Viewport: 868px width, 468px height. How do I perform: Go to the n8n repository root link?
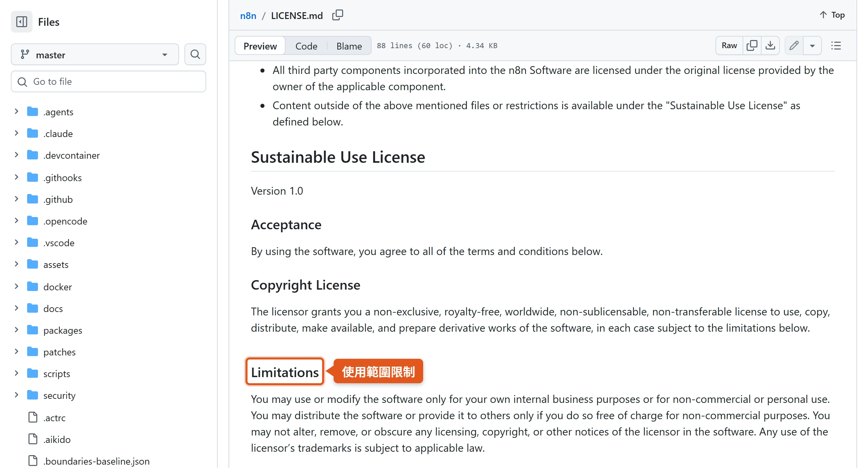248,16
